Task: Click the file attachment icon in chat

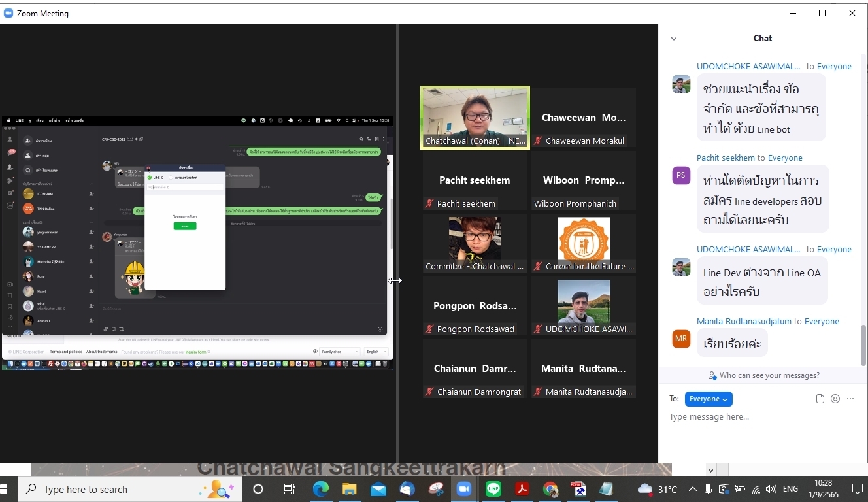Action: point(820,399)
